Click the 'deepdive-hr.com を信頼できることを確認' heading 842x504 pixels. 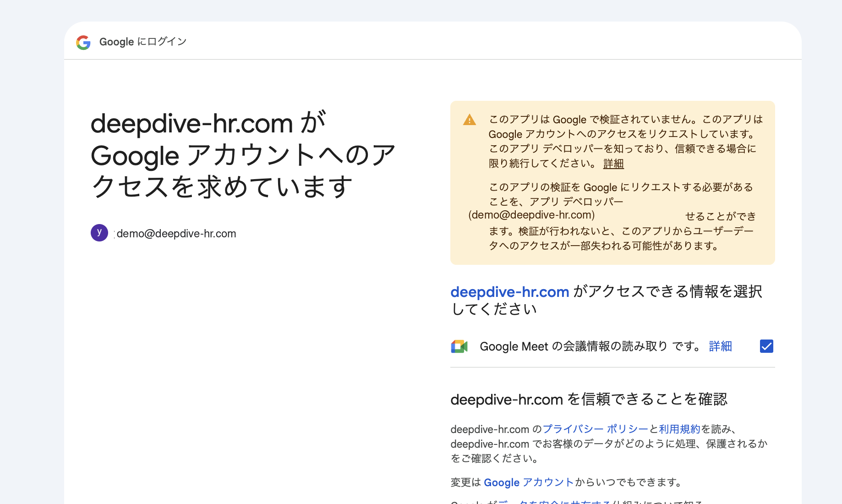tap(589, 400)
